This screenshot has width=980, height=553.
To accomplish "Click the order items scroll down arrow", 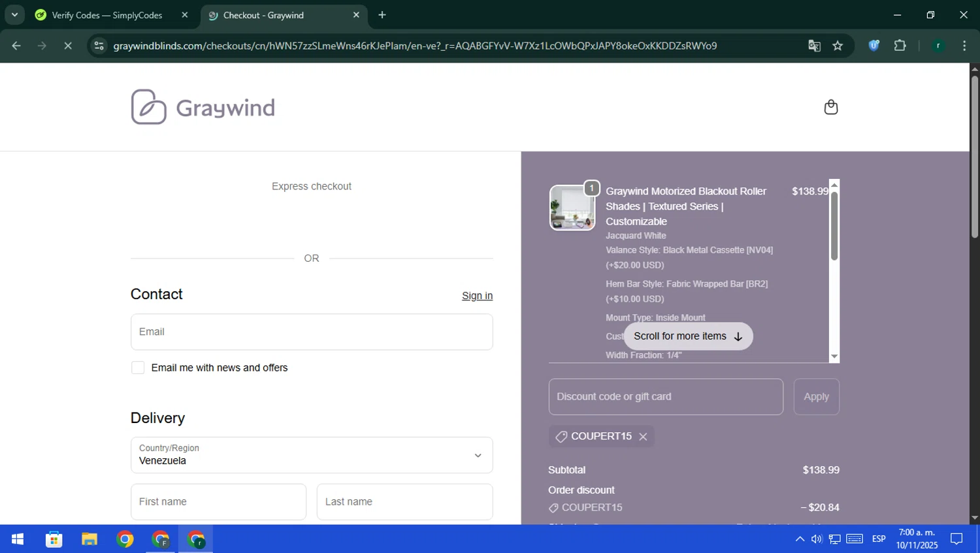I will [x=834, y=356].
